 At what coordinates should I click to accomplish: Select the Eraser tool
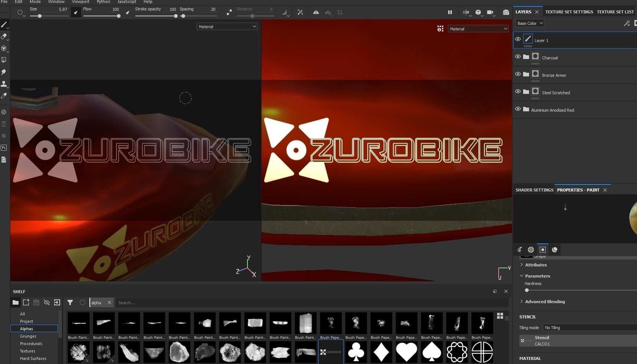[4, 36]
